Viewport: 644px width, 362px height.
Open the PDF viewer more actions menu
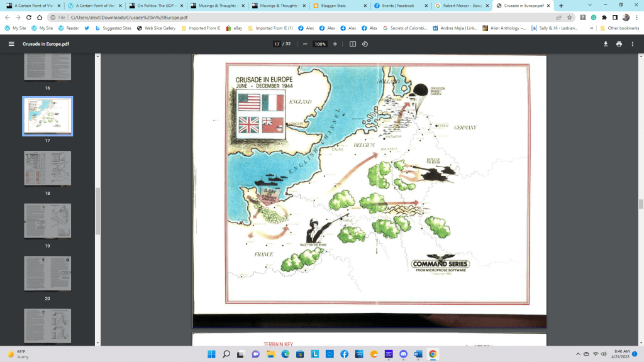coord(633,44)
